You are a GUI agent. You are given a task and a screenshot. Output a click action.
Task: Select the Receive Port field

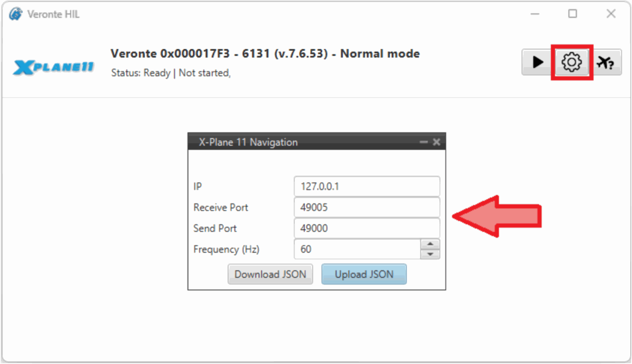pos(366,207)
